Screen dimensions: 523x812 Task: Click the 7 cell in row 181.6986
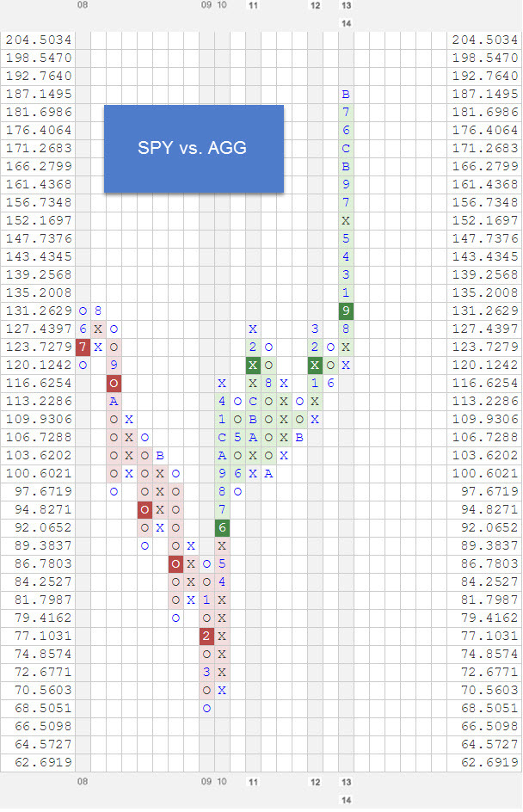pos(346,112)
